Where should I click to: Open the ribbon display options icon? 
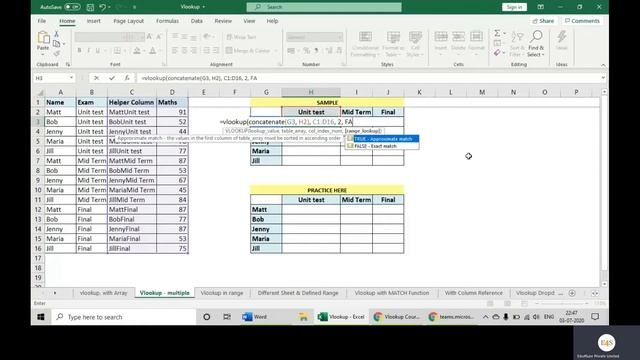[540, 7]
